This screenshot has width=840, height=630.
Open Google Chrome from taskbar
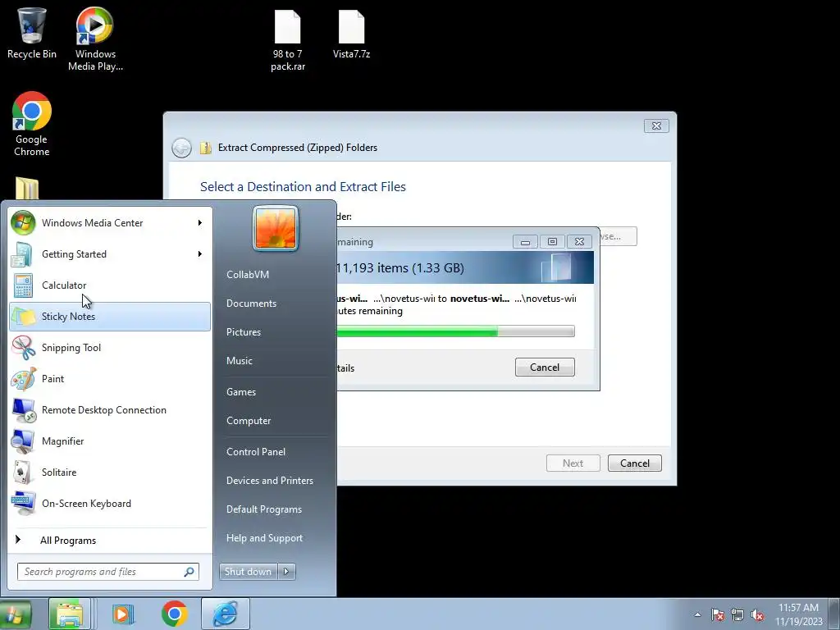tap(174, 614)
